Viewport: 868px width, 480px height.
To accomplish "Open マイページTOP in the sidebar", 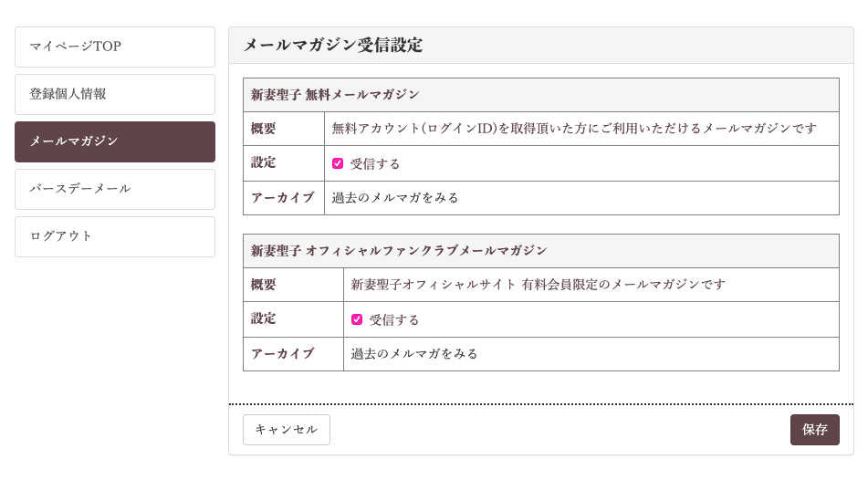I will tap(115, 47).
